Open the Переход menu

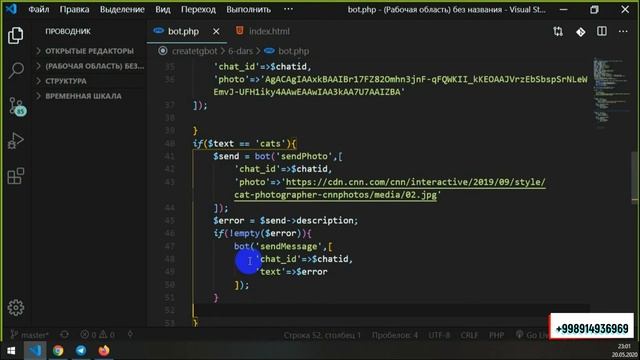point(198,9)
